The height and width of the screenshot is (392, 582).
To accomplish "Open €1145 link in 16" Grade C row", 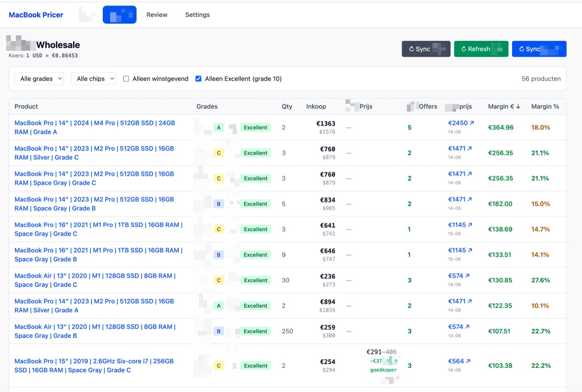I will coord(460,225).
